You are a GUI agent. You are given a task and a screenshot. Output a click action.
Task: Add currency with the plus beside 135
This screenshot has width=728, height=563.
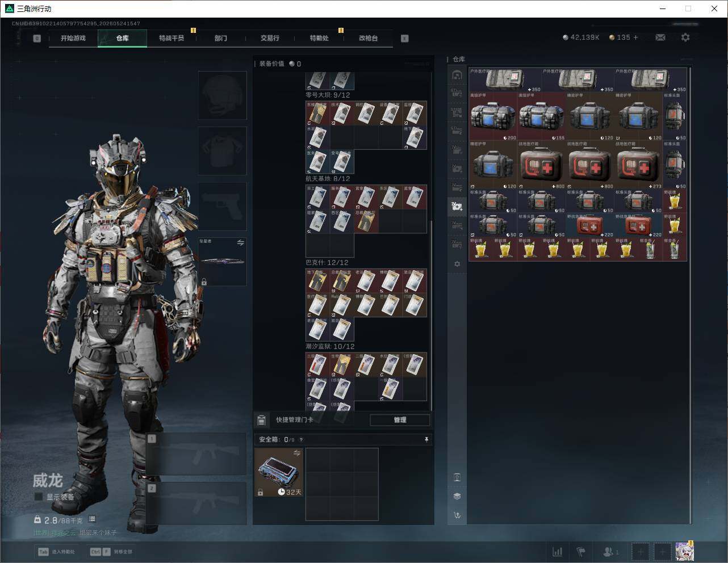[x=635, y=37]
